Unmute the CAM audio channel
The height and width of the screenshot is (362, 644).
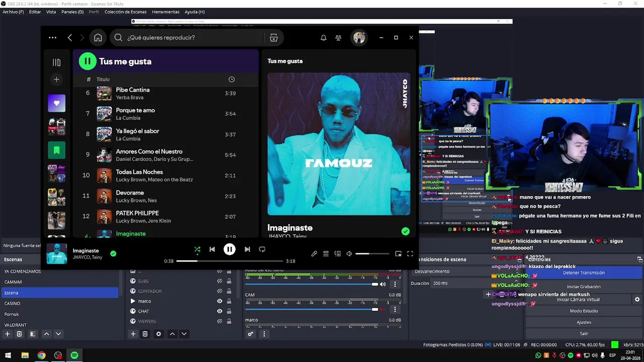click(x=383, y=309)
